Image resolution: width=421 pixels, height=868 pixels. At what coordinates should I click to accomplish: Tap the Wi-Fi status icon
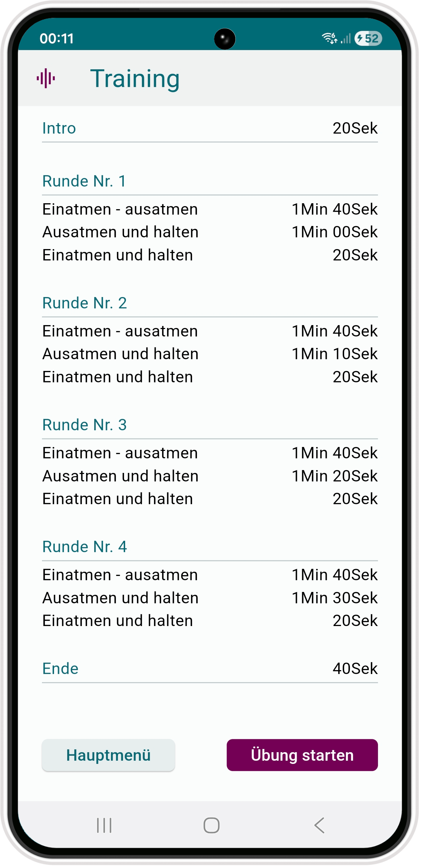point(329,38)
